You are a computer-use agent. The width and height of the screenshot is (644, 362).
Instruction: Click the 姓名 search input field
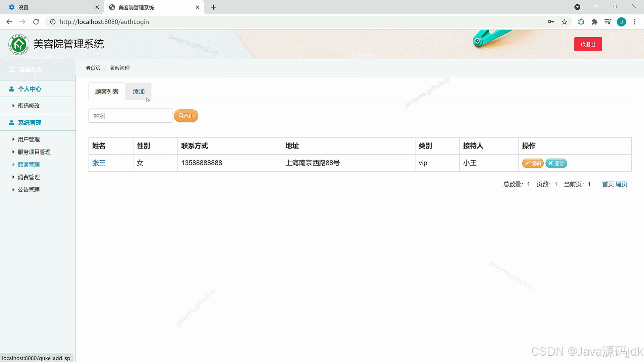pyautogui.click(x=130, y=116)
